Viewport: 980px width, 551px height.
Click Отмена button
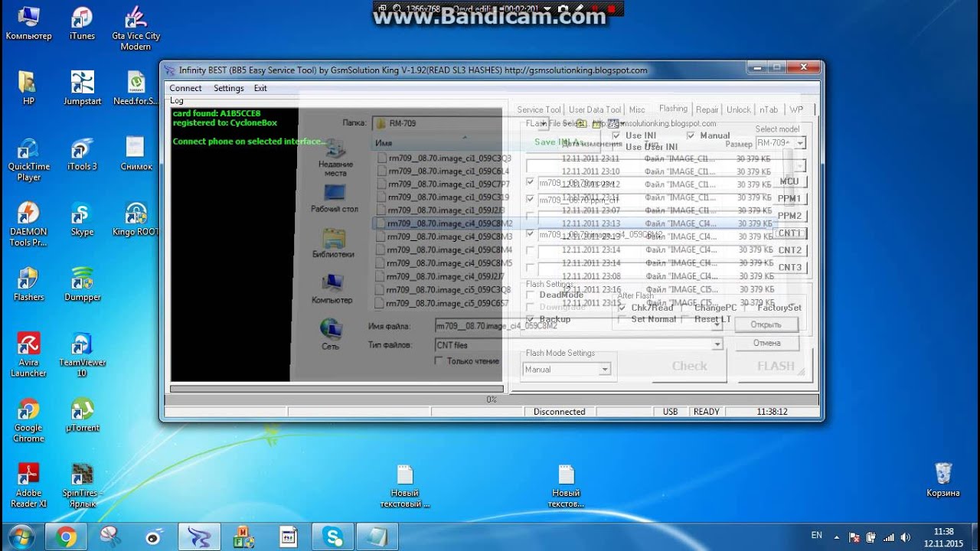tap(766, 343)
